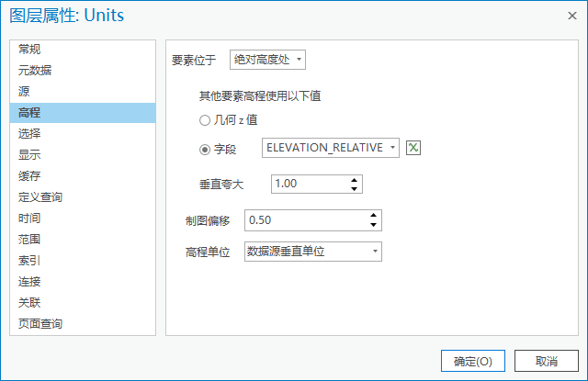Open the field expression builder icon
Screen dimensions: 588x381
click(x=413, y=148)
